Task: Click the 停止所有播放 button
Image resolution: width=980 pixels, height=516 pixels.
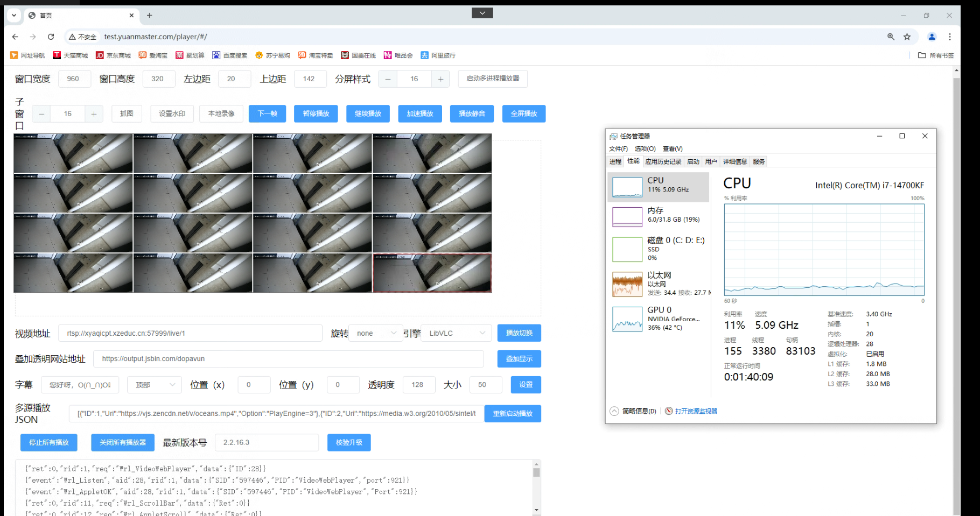Action: (49, 442)
